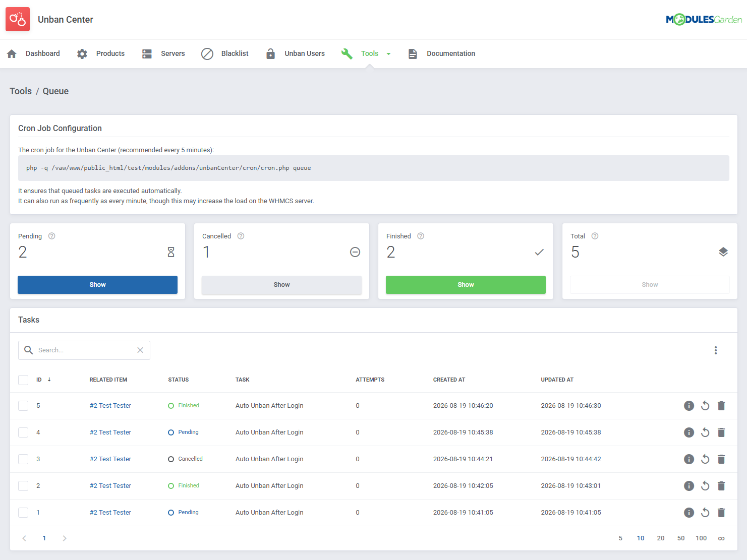Show pending tasks with blue button
The height and width of the screenshot is (560, 747).
[97, 285]
